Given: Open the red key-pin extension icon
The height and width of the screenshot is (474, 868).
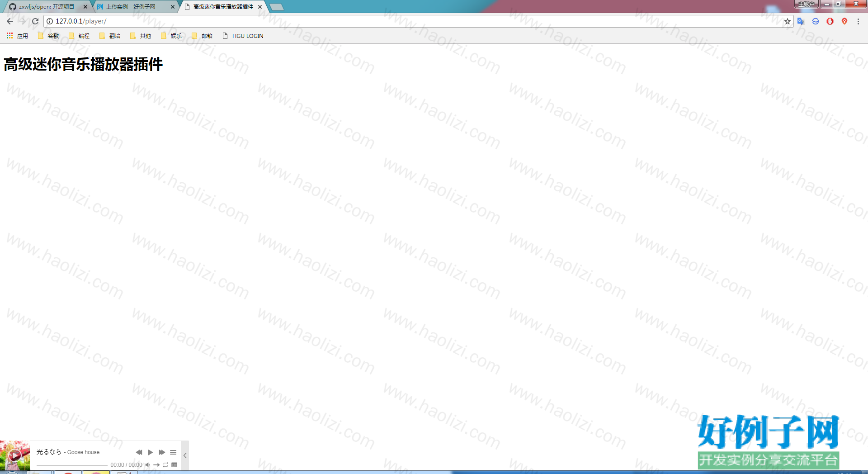Looking at the screenshot, I should tap(844, 21).
